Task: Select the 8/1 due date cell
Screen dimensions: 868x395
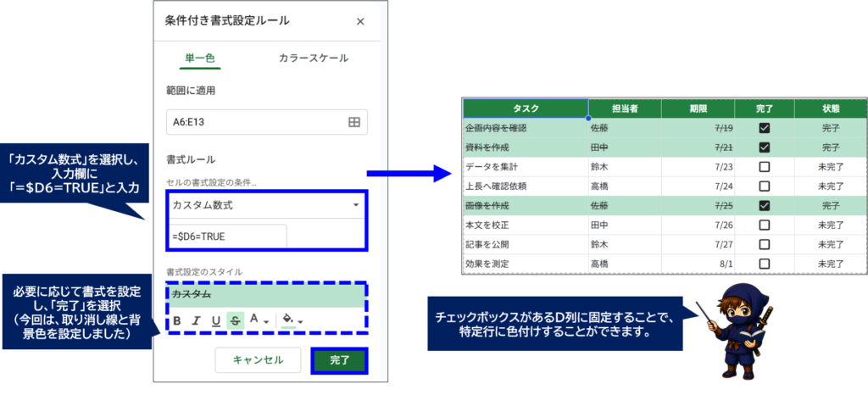Action: (x=698, y=264)
